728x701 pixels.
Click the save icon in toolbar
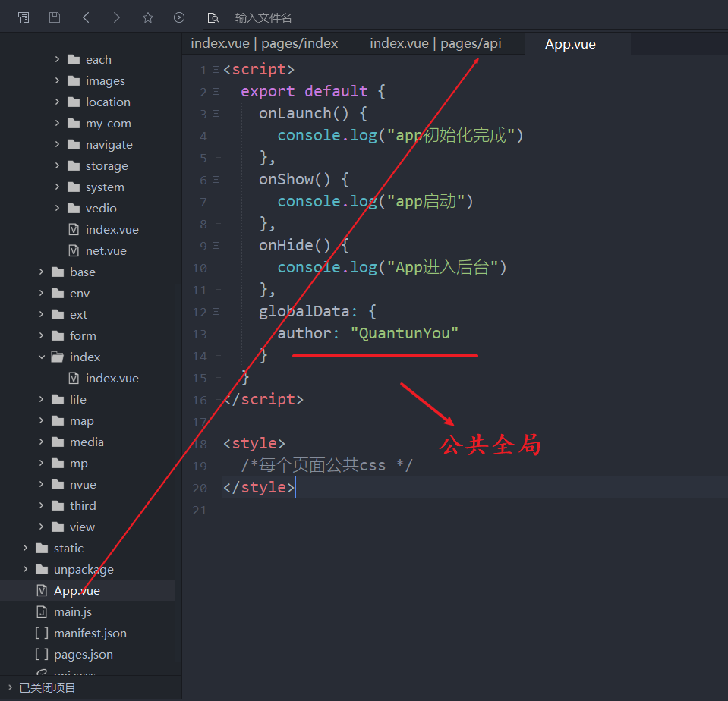click(x=55, y=17)
